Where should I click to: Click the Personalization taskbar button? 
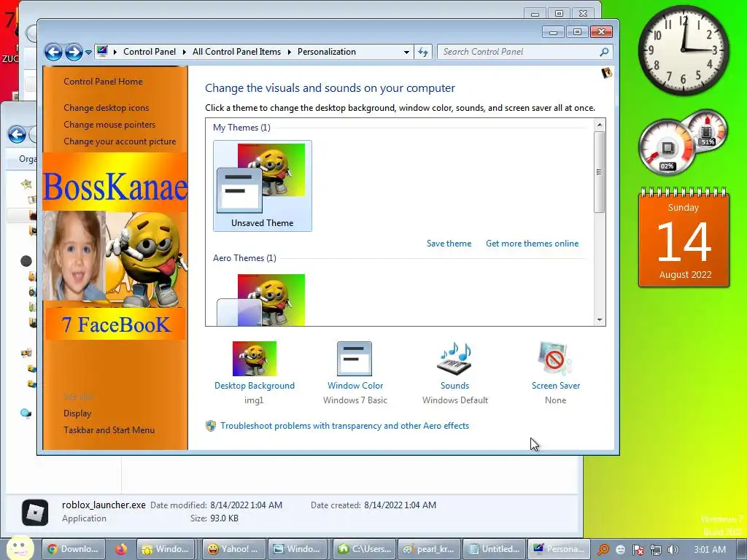click(x=559, y=549)
